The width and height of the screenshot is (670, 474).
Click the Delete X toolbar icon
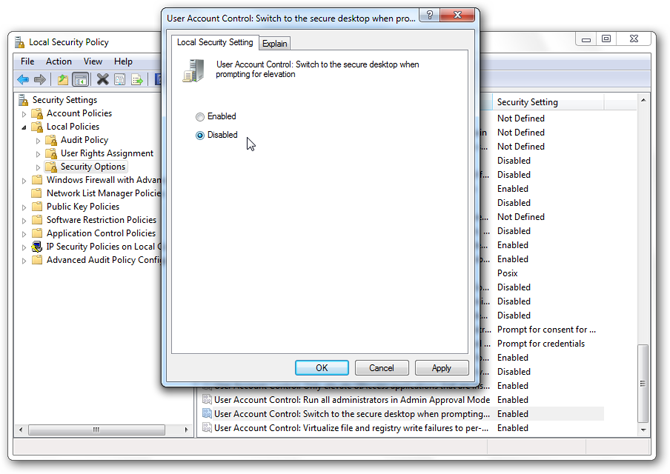(x=103, y=79)
